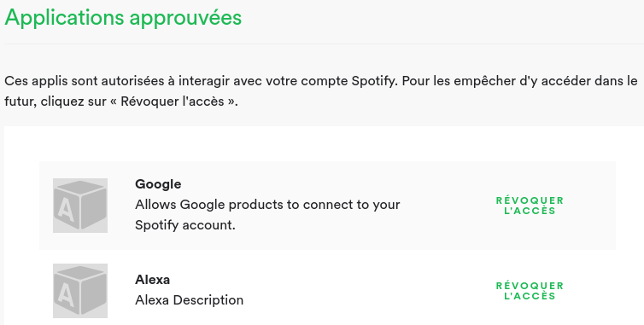
Task: Click the Google app placeholder cube icon
Action: point(80,206)
